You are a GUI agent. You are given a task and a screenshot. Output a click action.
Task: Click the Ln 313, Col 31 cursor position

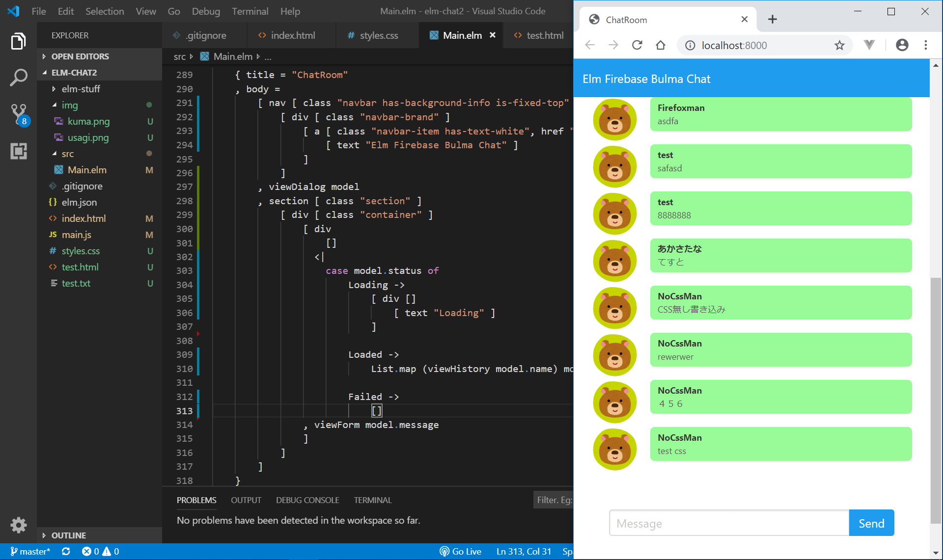coord(524,552)
